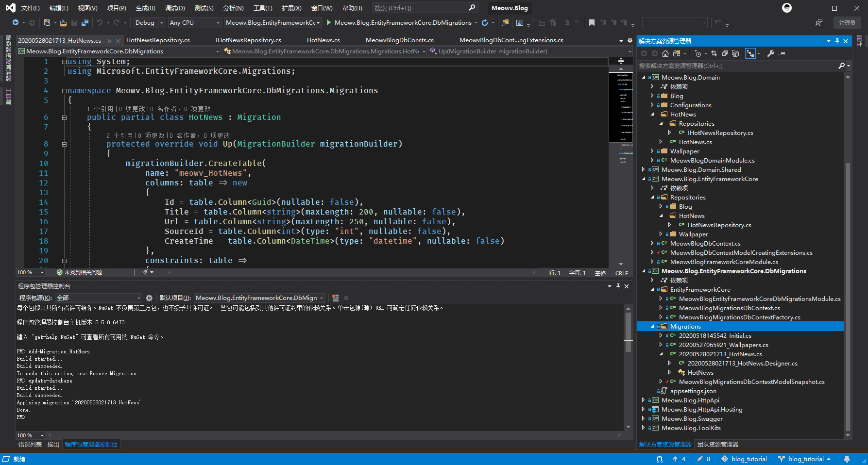Click the Send Feedback icon near 管理员
This screenshot has width=868, height=465.
tap(819, 23)
